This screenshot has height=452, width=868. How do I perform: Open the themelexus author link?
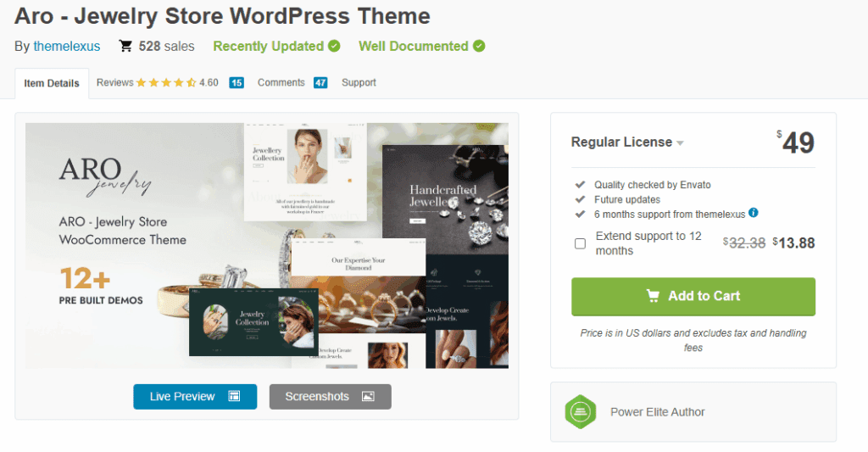point(66,46)
